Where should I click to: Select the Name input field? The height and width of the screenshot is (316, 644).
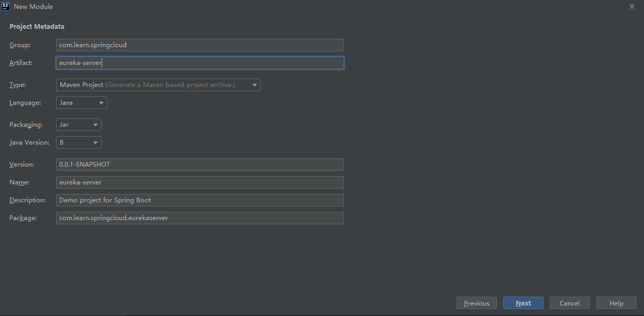pyautogui.click(x=199, y=182)
